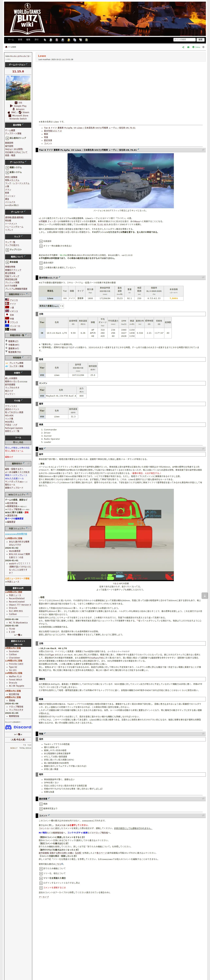The image size is (210, 980).
Task: Click the Google Play store icon
Action: tap(11, 106)
